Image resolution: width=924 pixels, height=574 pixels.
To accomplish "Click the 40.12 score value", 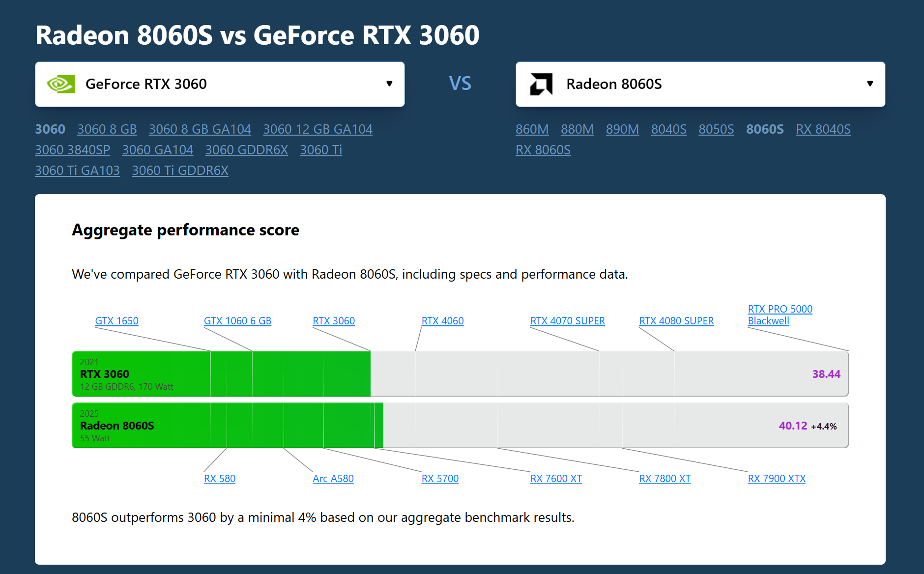I will pos(793,426).
